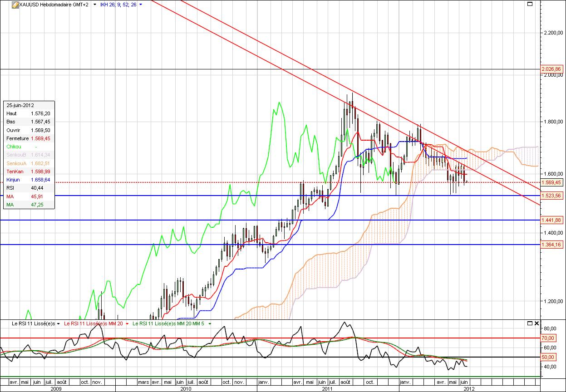Select the 1.523,56 blue support level tag

point(551,196)
